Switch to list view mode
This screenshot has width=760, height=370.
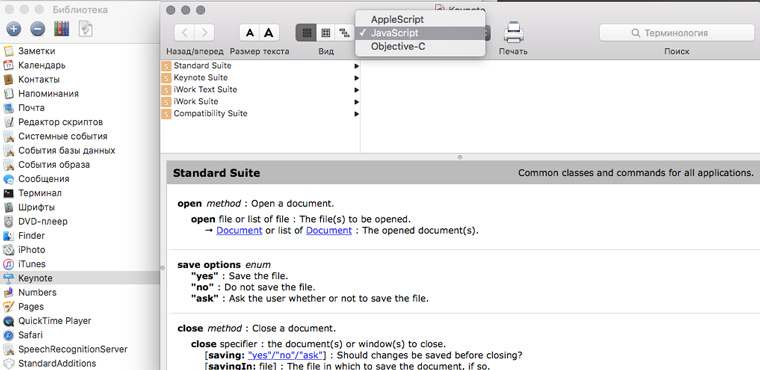[x=306, y=33]
